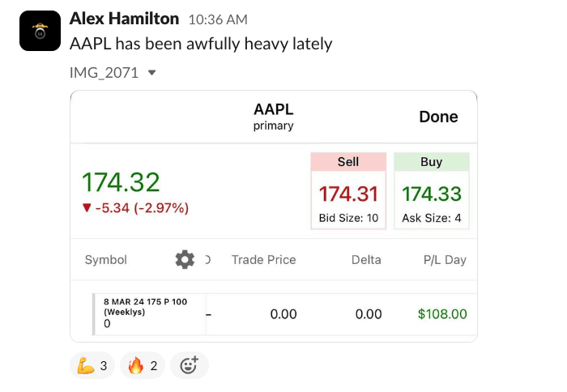This screenshot has width=567, height=392.
Task: Expand the IMG_2071 dropdown caret
Action: coord(151,73)
